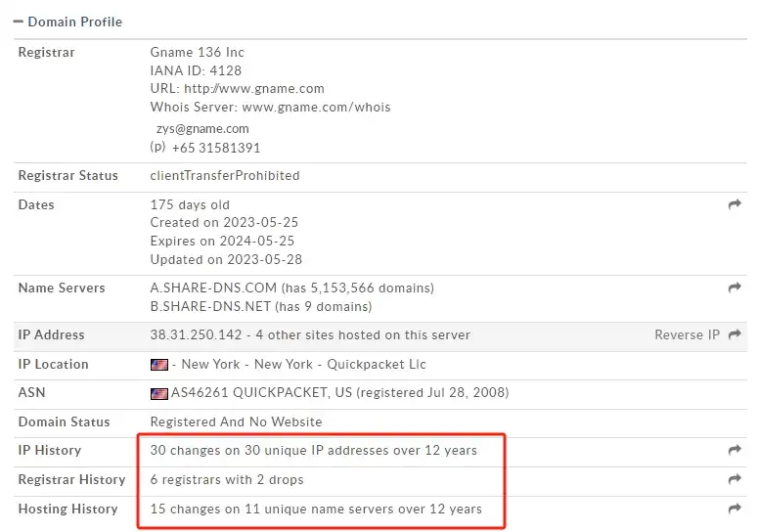Viewport: 758px width, 532px height.
Task: Click the IP Address row label
Action: (x=51, y=334)
